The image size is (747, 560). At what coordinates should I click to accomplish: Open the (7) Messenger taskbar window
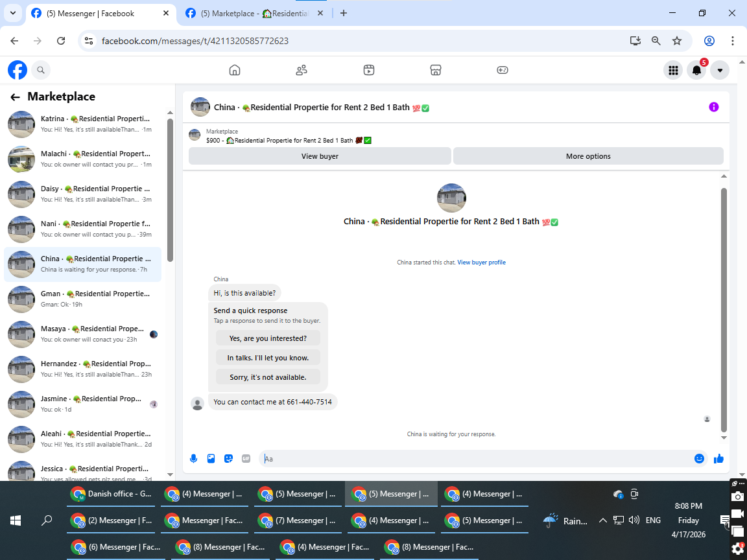point(299,521)
